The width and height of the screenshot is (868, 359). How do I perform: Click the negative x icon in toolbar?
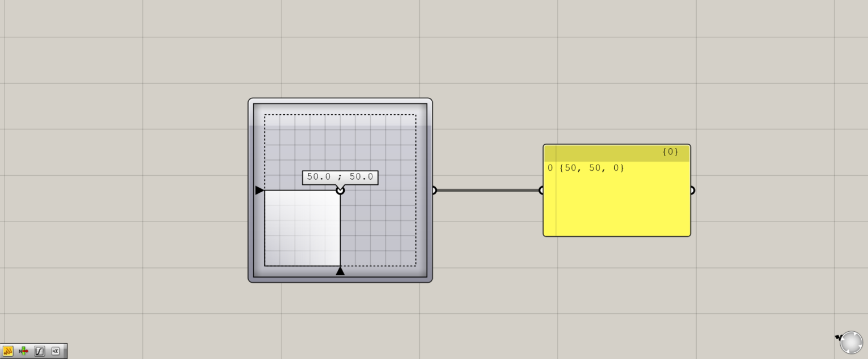[55, 351]
